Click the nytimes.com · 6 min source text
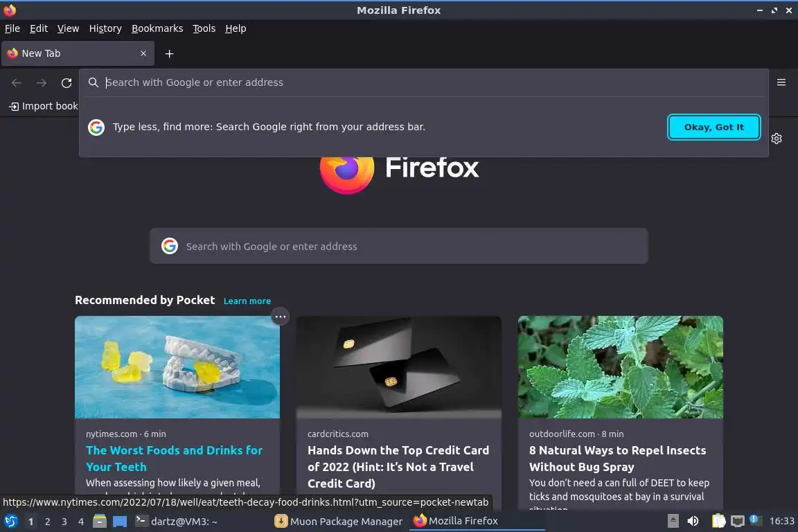 (125, 434)
